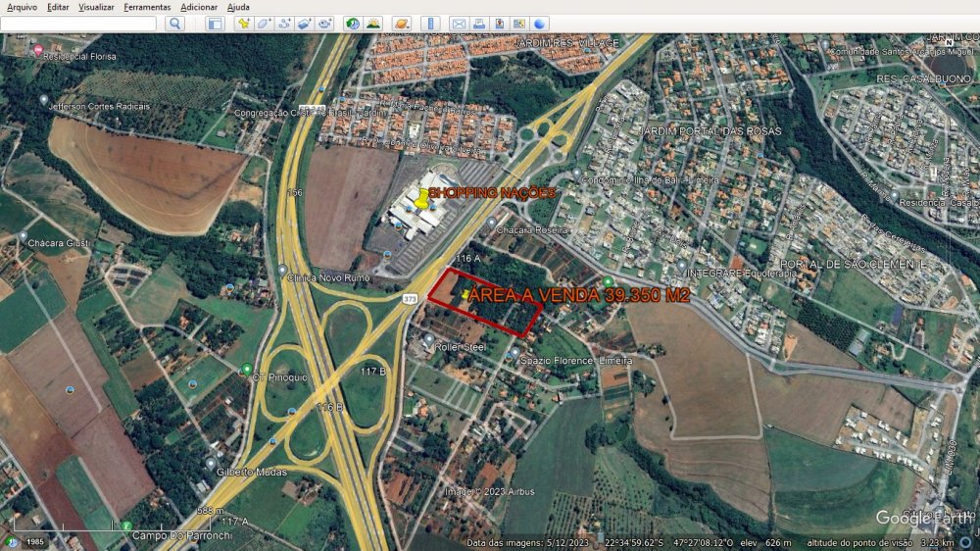Add a new placemark with the pin tool
The image size is (980, 551).
coord(243,24)
